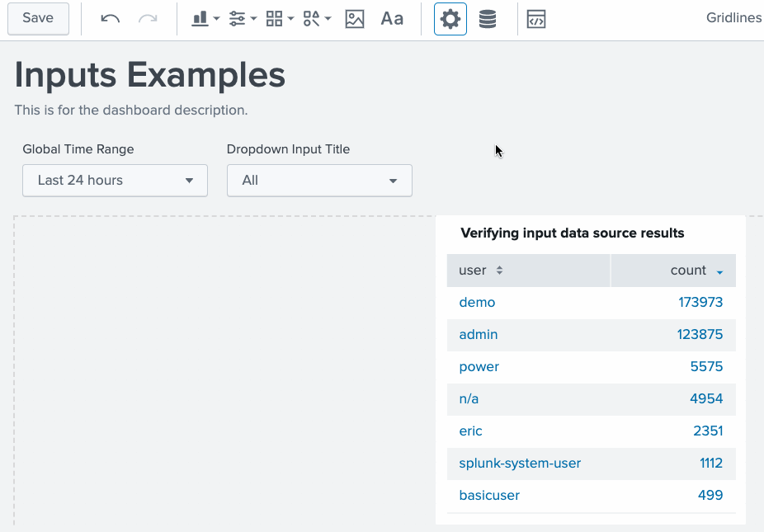Open the shapes and icons menu
This screenshot has width=764, height=532.
[317, 19]
